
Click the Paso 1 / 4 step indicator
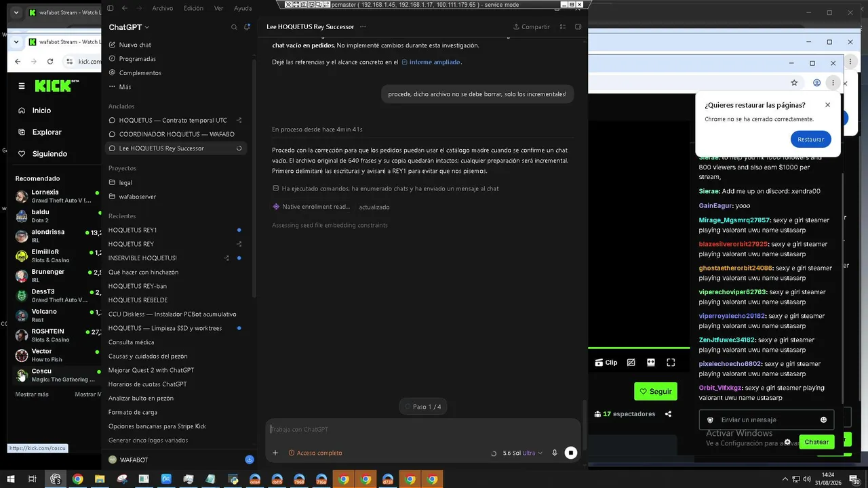pyautogui.click(x=422, y=407)
